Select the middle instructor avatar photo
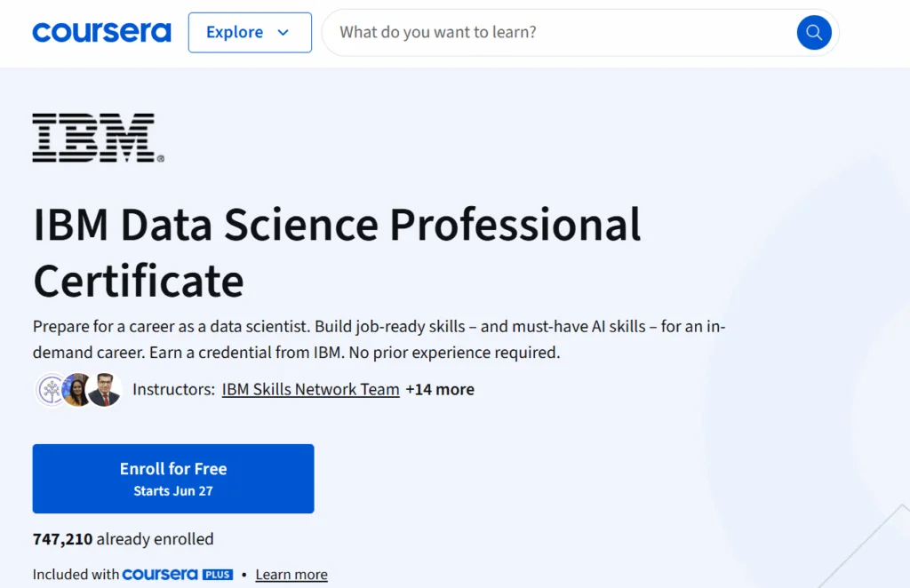Image resolution: width=910 pixels, height=588 pixels. click(77, 390)
